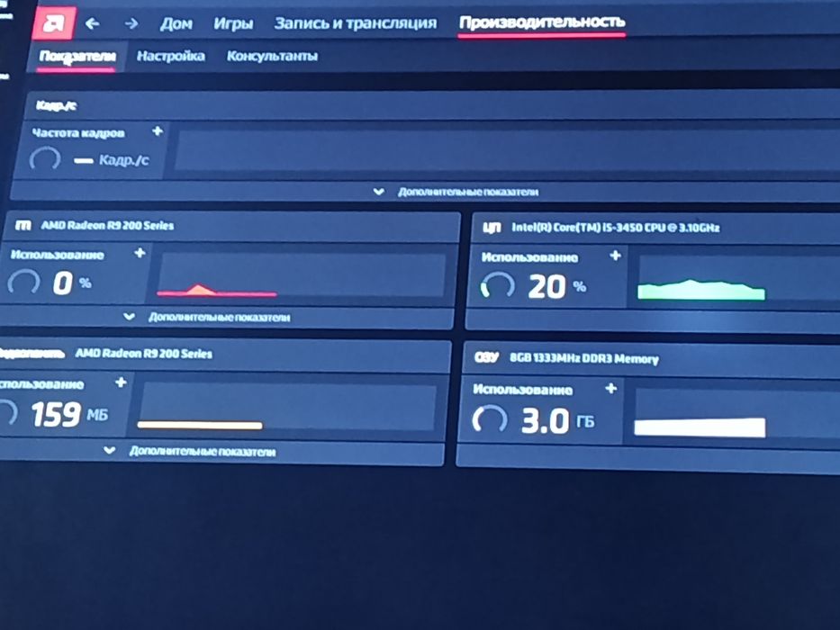Click the CPU usage green graph

click(701, 289)
